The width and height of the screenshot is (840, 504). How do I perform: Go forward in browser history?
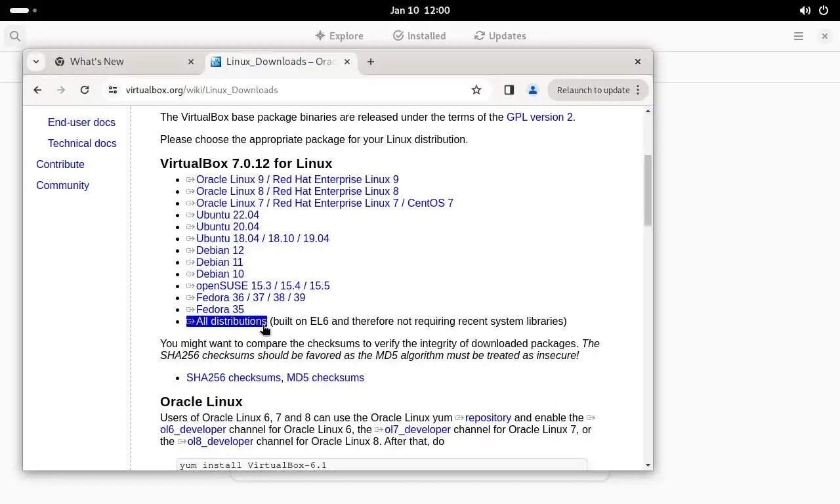(61, 90)
